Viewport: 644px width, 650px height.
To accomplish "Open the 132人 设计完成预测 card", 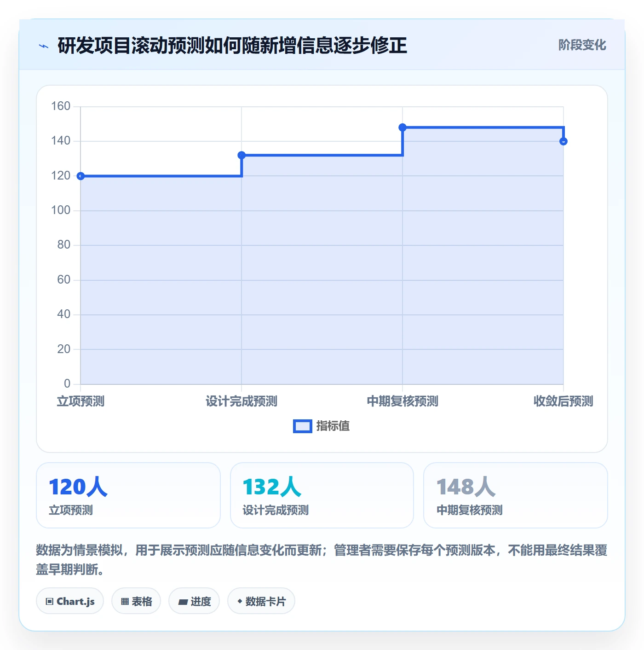I will [322, 495].
